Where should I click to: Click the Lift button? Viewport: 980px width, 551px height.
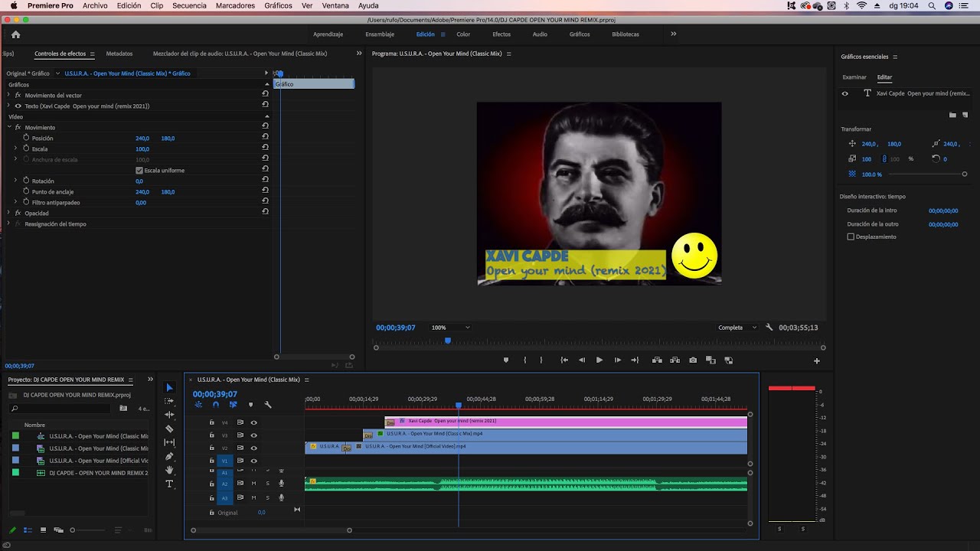coord(657,360)
